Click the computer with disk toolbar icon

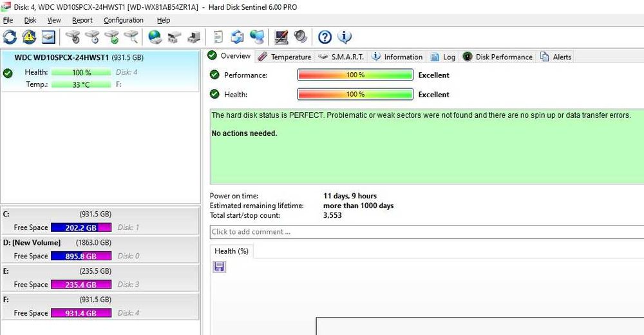pos(194,37)
